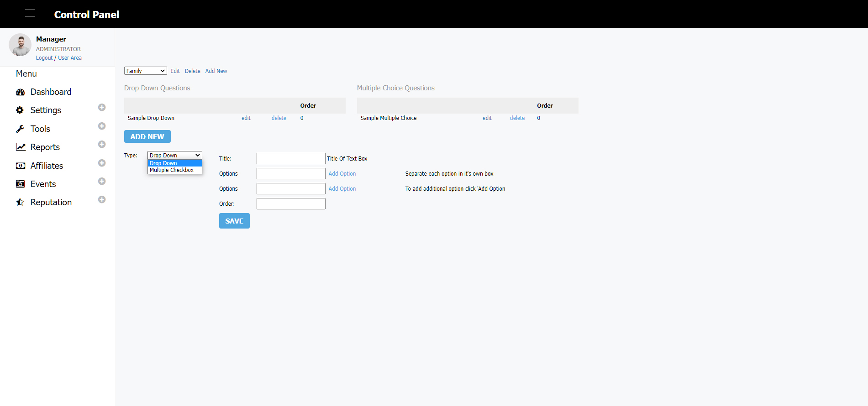This screenshot has height=406, width=868.
Task: Select Multiple Checkbox option in list
Action: [x=174, y=170]
